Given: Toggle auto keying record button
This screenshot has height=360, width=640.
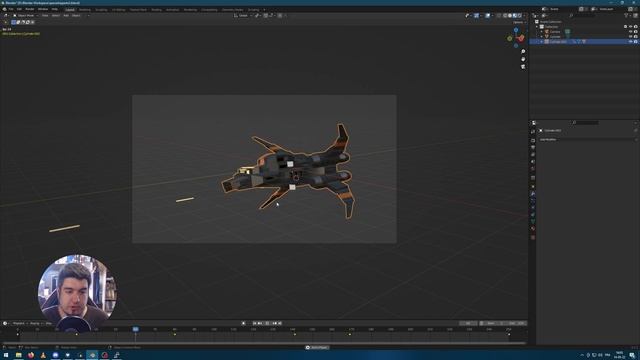Looking at the screenshot, I should (x=244, y=323).
